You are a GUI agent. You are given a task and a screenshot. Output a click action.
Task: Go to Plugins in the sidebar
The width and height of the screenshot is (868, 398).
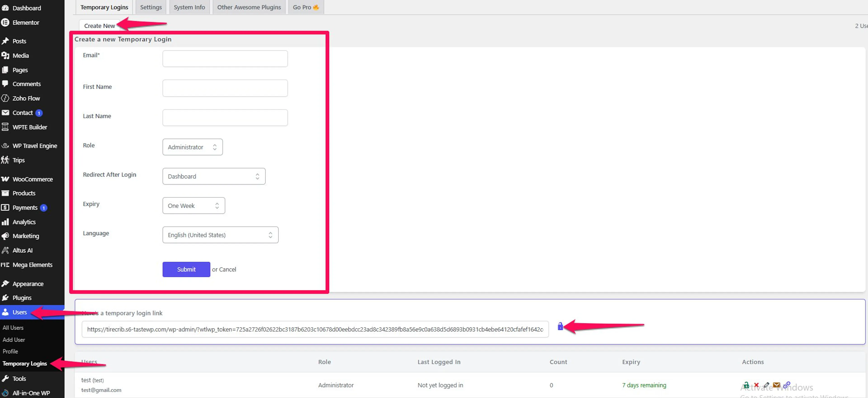pos(22,298)
